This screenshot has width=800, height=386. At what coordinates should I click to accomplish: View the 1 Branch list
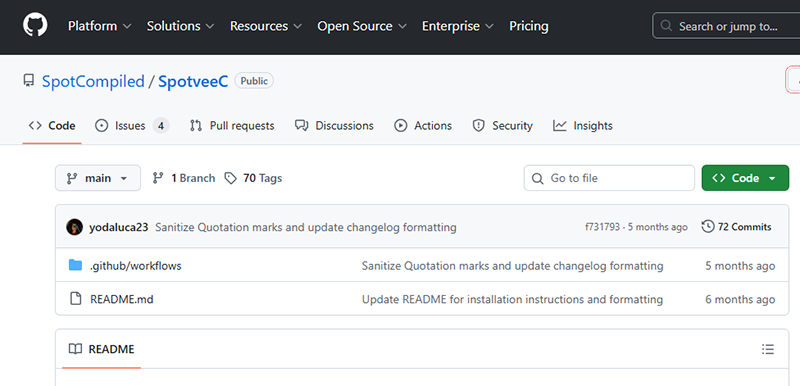[184, 178]
